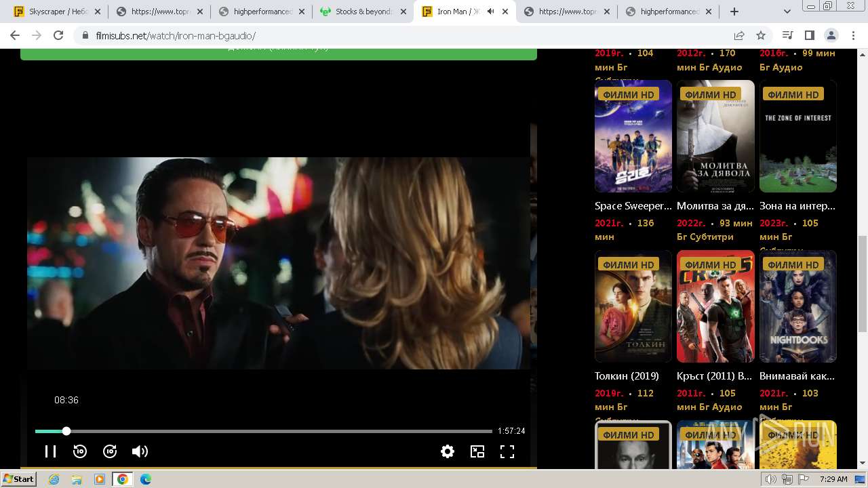Image resolution: width=868 pixels, height=488 pixels.
Task: Click the green button above the player
Action: click(x=279, y=54)
